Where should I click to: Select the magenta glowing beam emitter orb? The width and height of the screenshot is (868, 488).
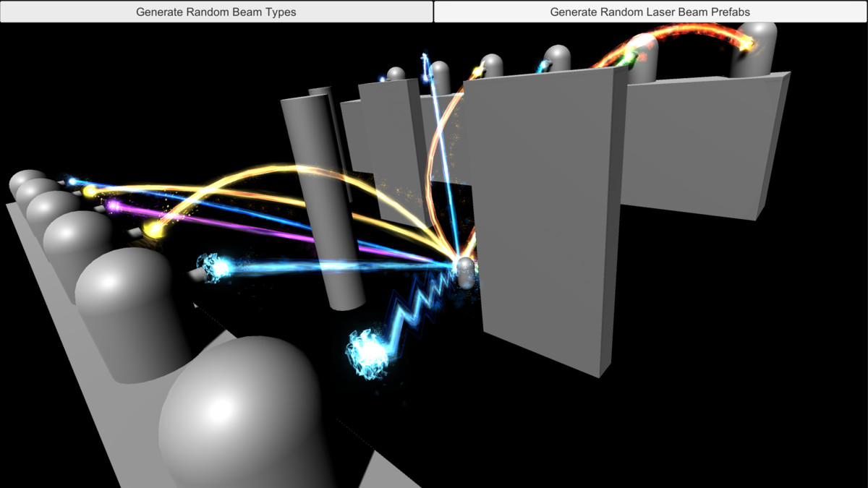point(113,206)
